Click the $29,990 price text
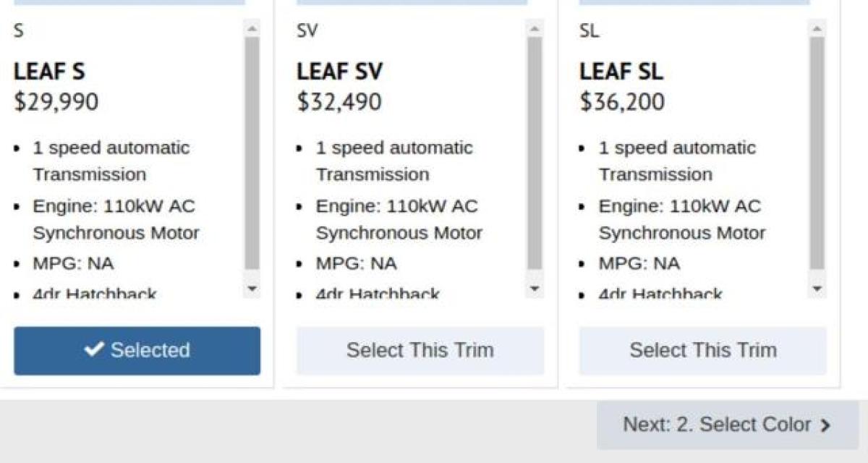Image resolution: width=868 pixels, height=463 pixels. (56, 102)
